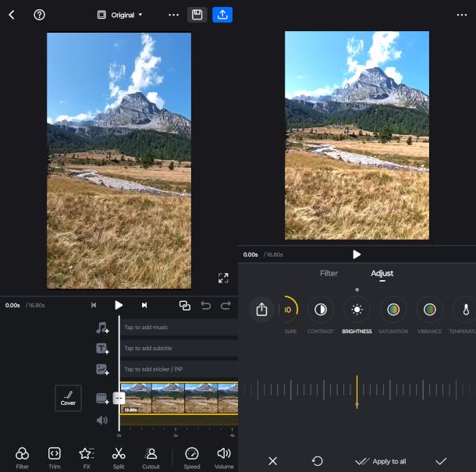This screenshot has width=476, height=472.
Task: Select the 'Tap to add subtitle' track
Action: click(x=179, y=348)
